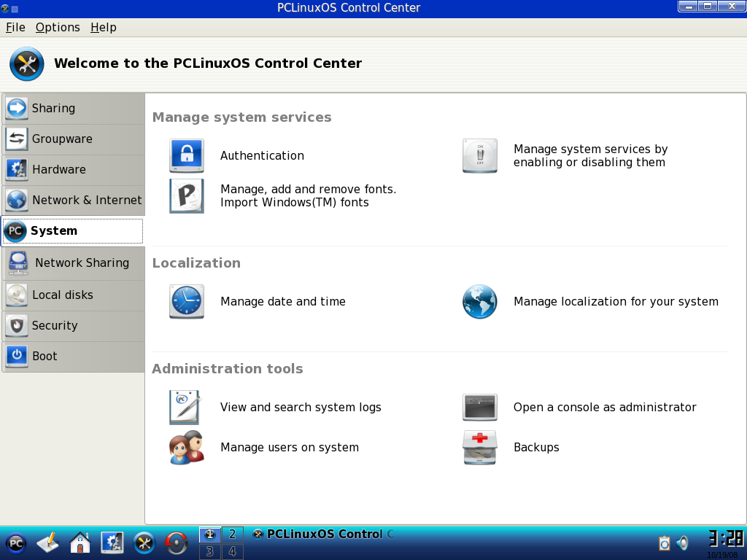Show the Security category

coord(74,326)
